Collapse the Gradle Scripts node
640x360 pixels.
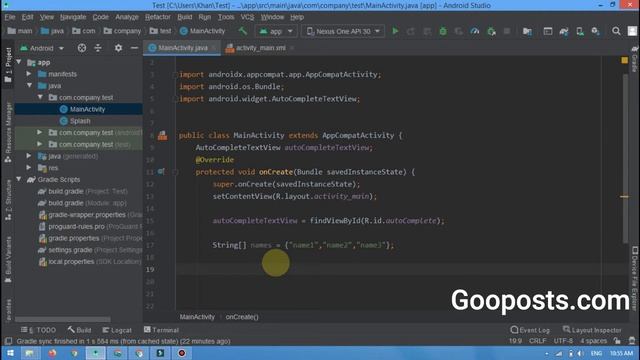[x=19, y=179]
